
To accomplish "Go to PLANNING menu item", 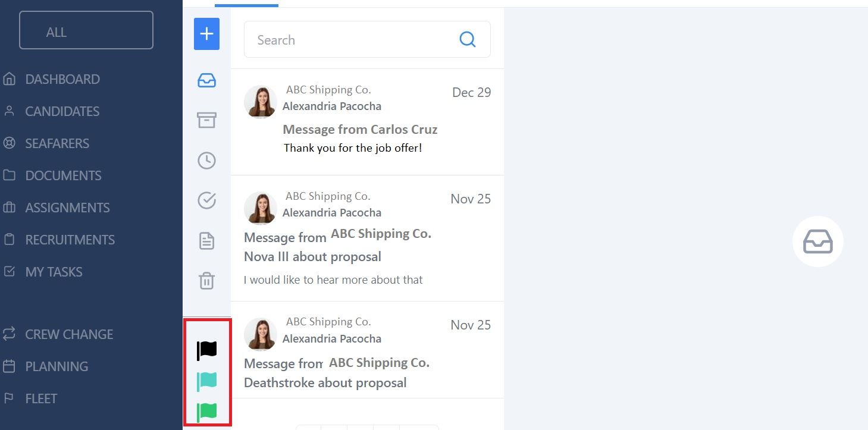I will (57, 366).
